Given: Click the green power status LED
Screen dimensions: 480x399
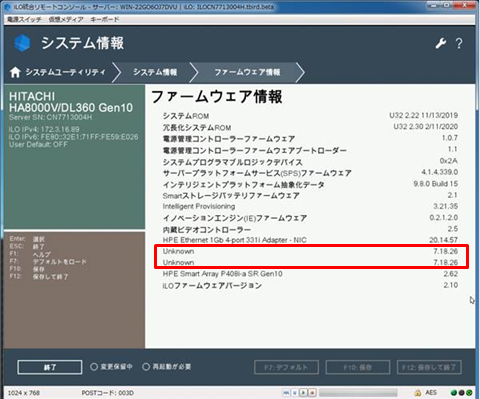Looking at the screenshot, I should pyautogui.click(x=469, y=393).
